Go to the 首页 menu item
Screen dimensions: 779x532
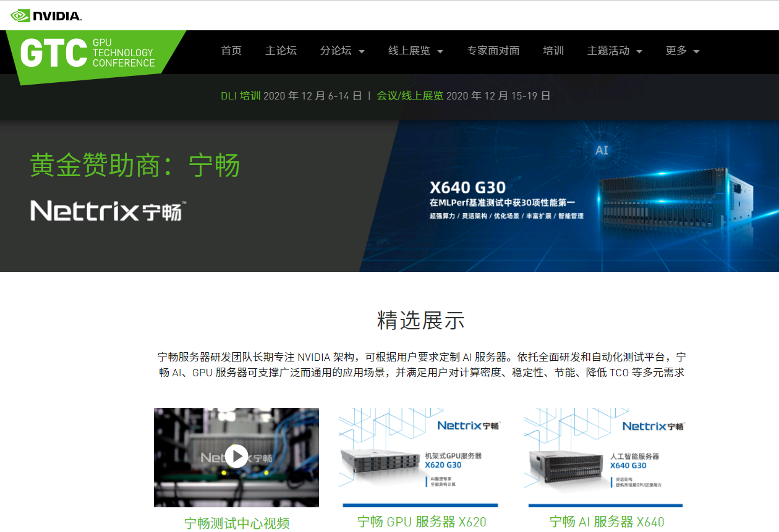231,51
